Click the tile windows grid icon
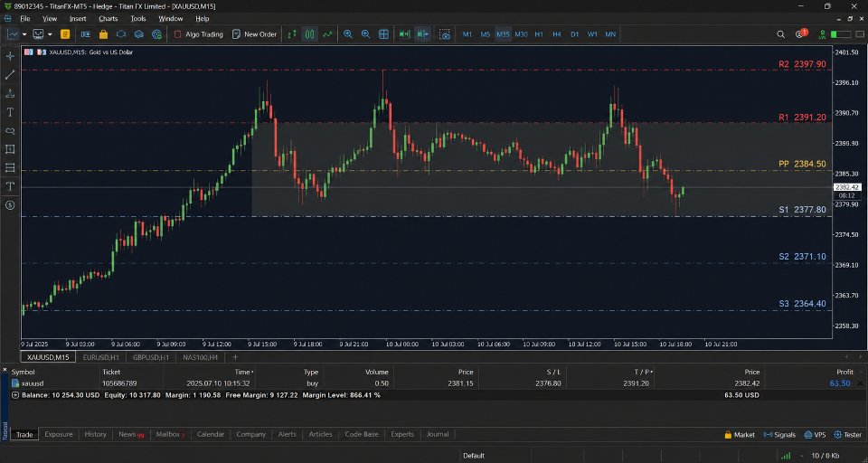Screen dimensions: 868x463 pyautogui.click(x=383, y=34)
